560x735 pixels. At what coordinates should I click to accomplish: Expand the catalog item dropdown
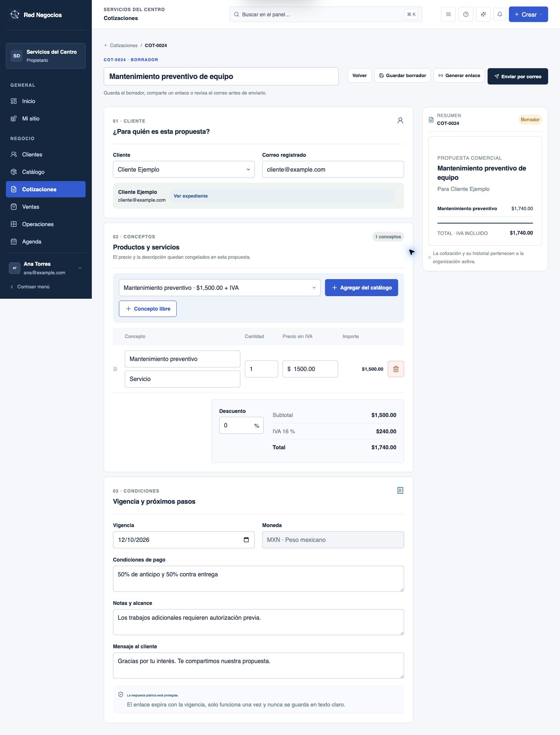220,288
